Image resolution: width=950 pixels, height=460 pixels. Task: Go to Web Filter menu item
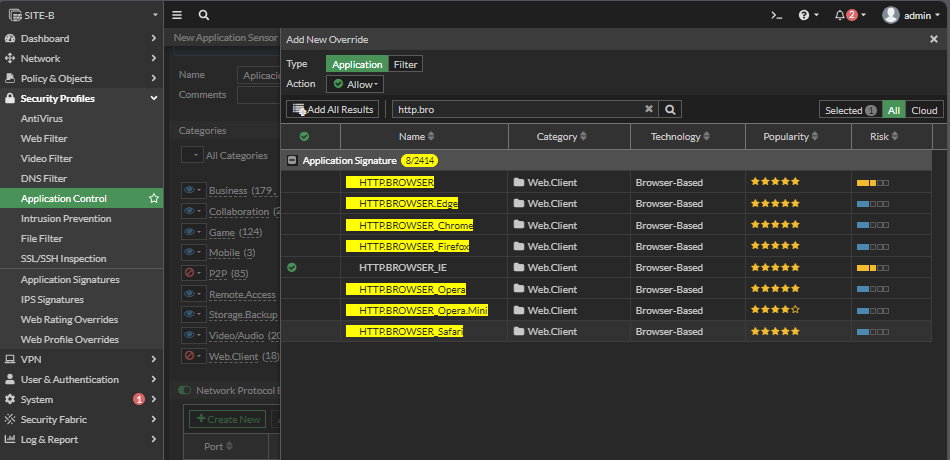tap(44, 139)
